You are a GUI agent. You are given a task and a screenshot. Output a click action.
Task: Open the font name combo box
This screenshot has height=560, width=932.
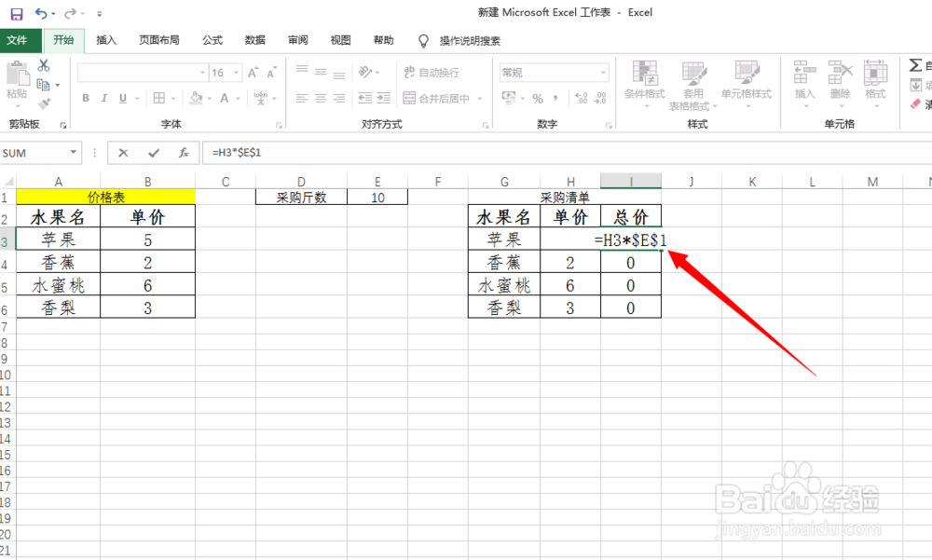(x=142, y=73)
